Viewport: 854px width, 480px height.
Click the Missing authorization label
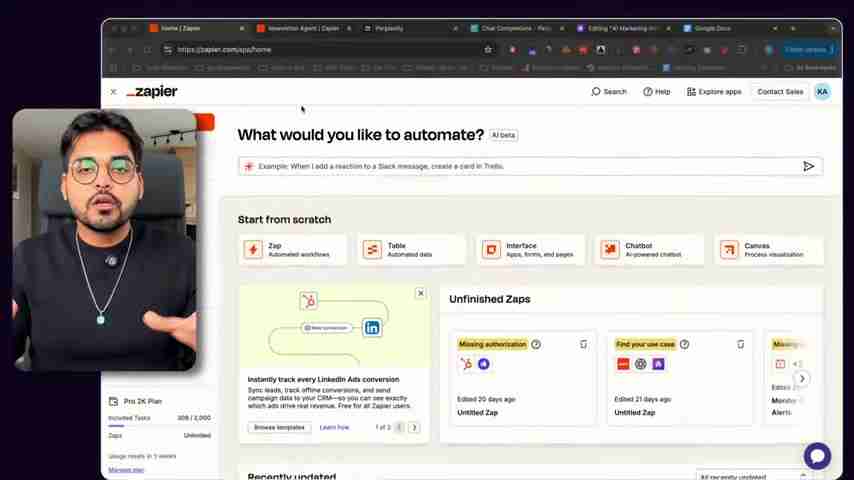point(492,344)
